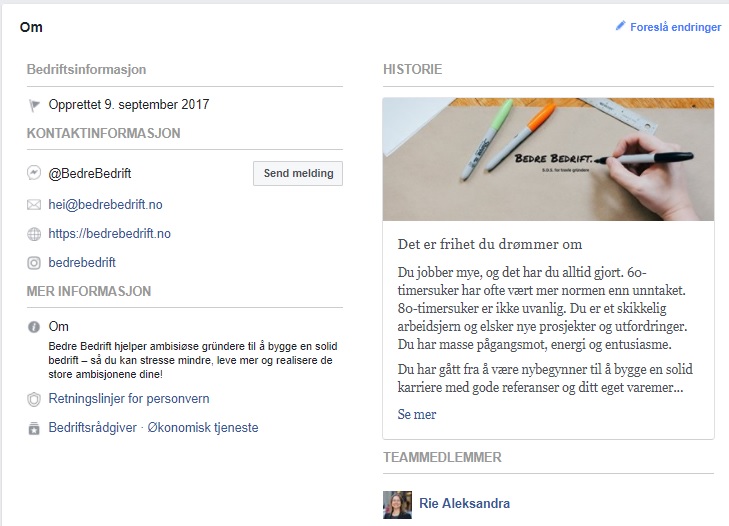Open the bedrebedrift Instagram link
This screenshot has width=729, height=526.
click(82, 262)
